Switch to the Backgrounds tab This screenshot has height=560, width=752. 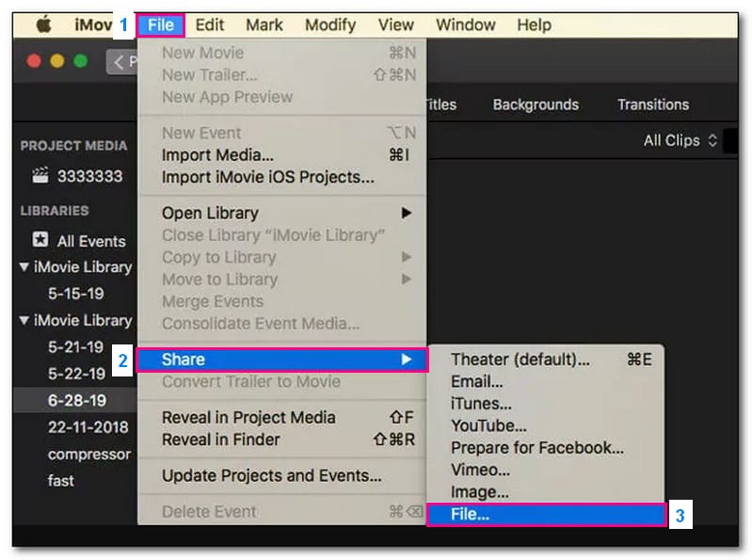(536, 104)
